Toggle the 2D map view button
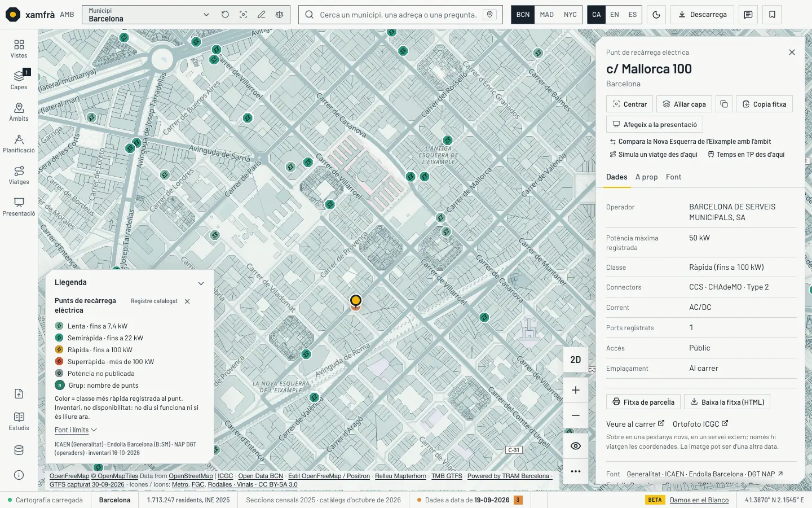This screenshot has height=508, width=812. [x=576, y=360]
